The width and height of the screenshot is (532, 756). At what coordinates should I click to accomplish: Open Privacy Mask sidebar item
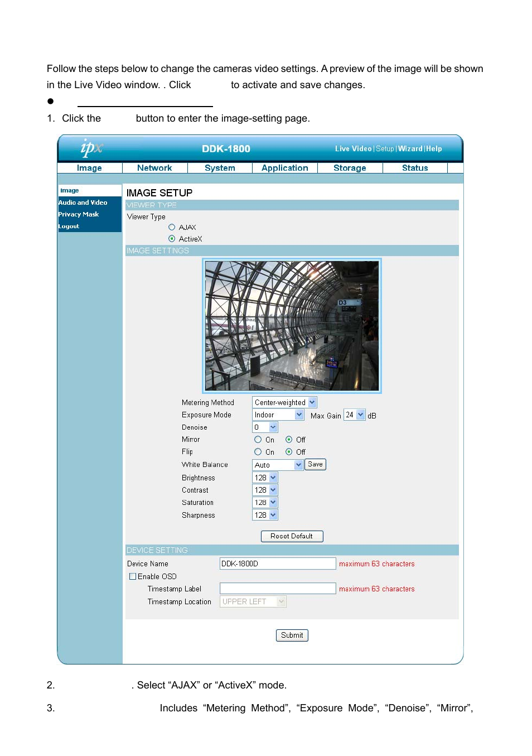(x=79, y=214)
